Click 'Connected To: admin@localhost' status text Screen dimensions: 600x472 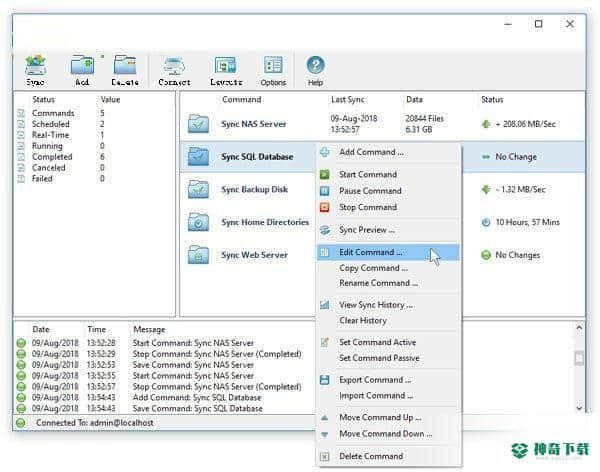coord(95,423)
